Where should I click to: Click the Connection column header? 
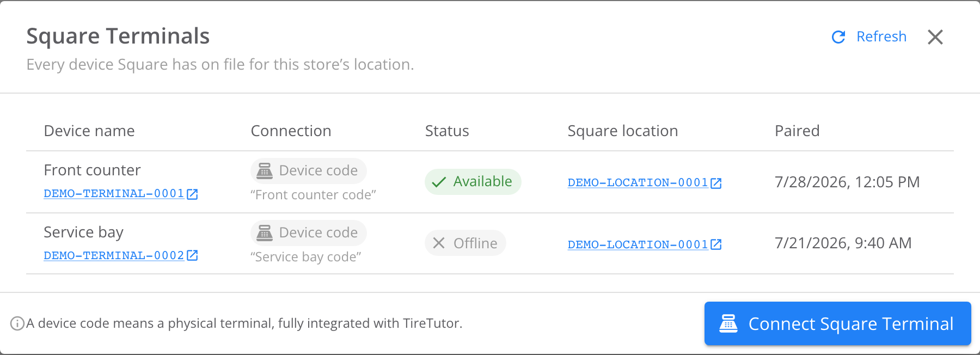coord(291,131)
